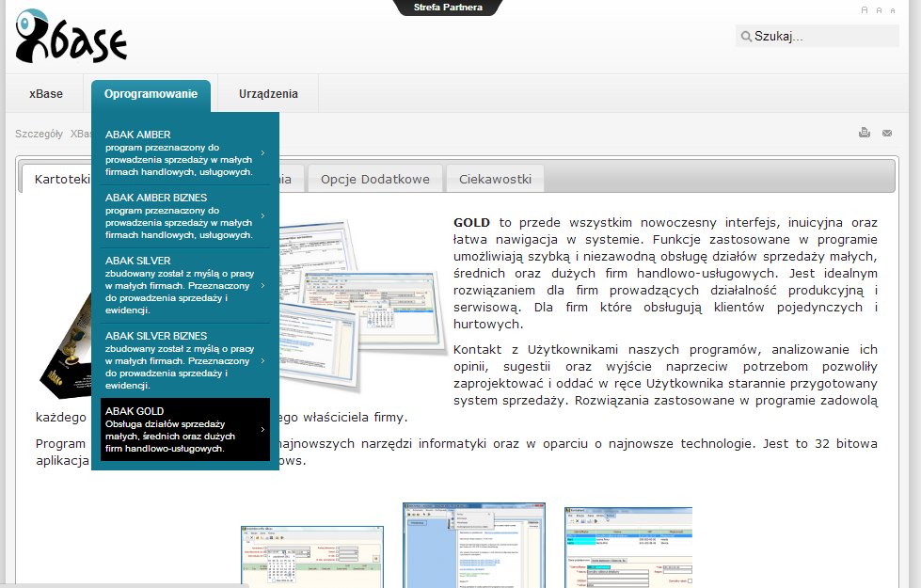Image resolution: width=921 pixels, height=588 pixels.
Task: Open the table-list screenshot thumbnail
Action: (x=628, y=547)
